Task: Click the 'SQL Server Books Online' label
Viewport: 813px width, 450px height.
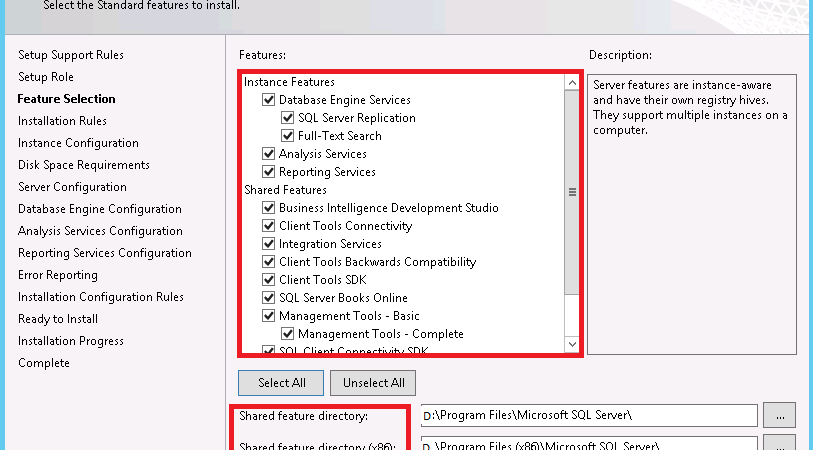Action: pos(343,298)
